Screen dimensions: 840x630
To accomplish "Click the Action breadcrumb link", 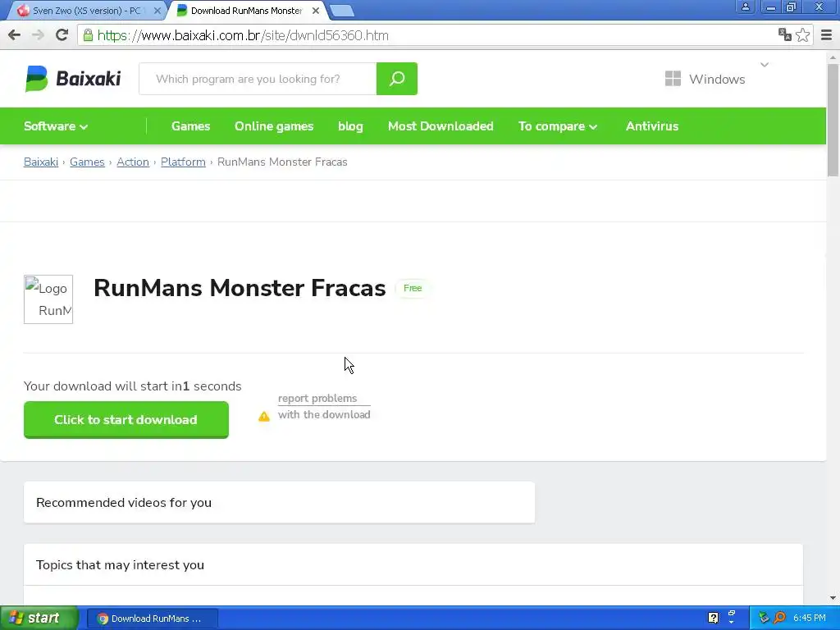I will [x=133, y=162].
